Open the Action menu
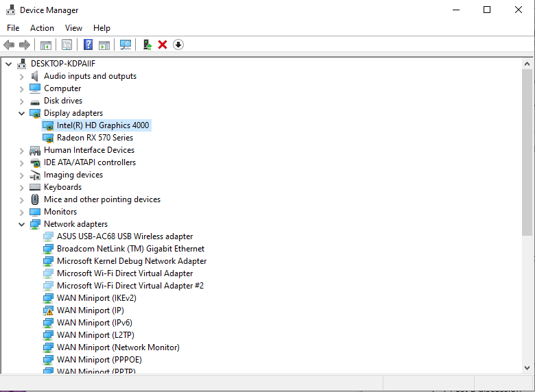This screenshot has height=392, width=535. [x=42, y=28]
